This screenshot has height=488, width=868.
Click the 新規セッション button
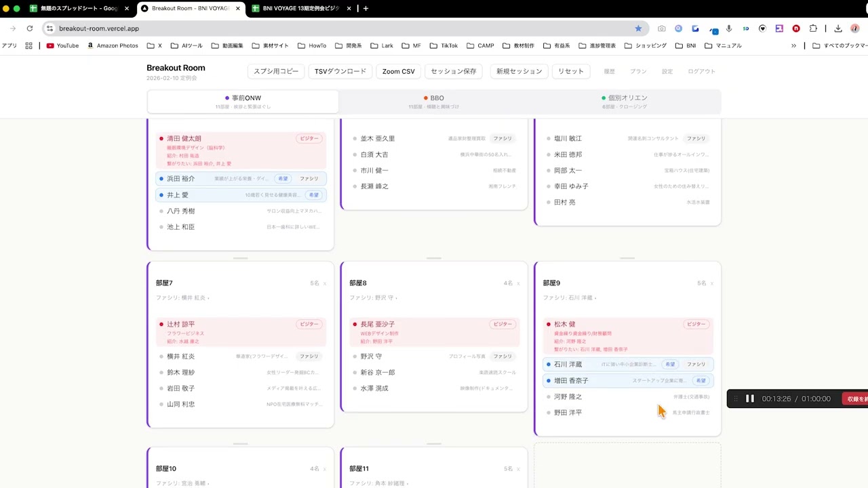click(519, 71)
